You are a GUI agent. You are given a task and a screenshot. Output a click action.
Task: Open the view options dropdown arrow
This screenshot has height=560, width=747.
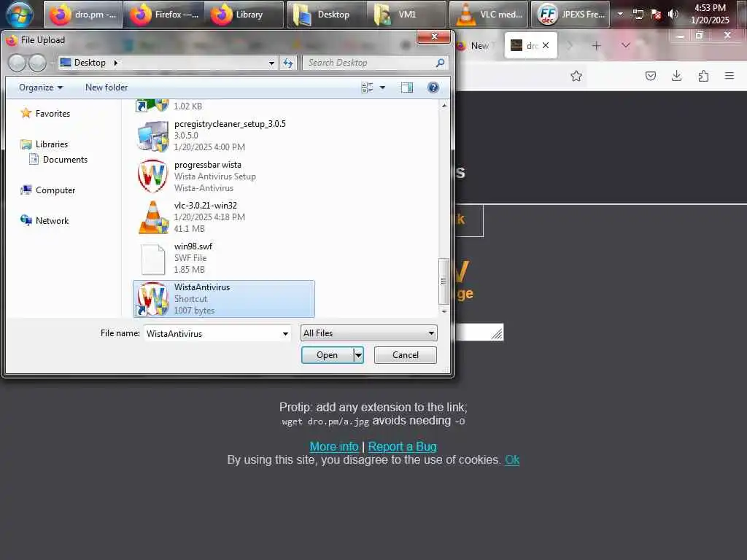[x=382, y=87]
